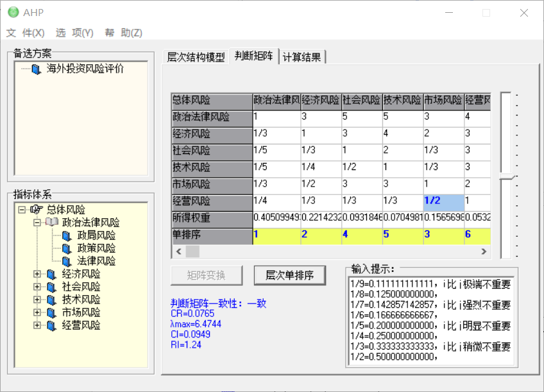Click the open-book icon next to 政治法律风险
This screenshot has height=392, width=544.
pyautogui.click(x=51, y=223)
